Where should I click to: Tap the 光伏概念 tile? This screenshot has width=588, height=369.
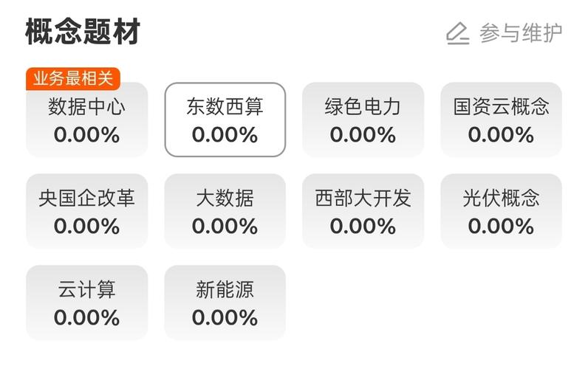click(x=501, y=211)
